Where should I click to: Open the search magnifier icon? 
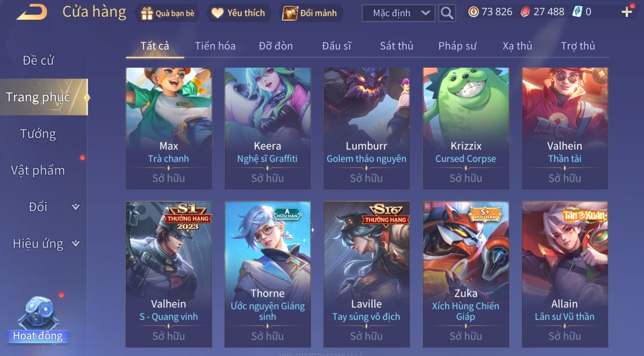tap(447, 13)
